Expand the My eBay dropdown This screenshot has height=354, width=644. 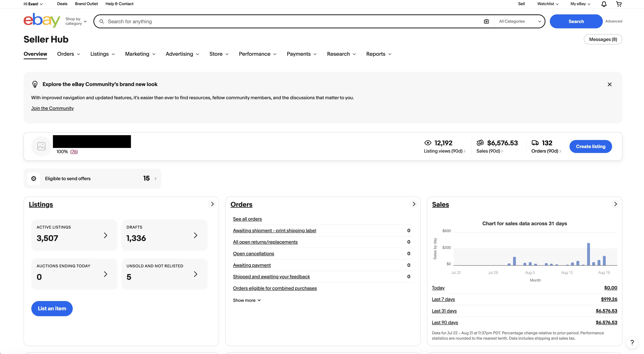(x=580, y=4)
